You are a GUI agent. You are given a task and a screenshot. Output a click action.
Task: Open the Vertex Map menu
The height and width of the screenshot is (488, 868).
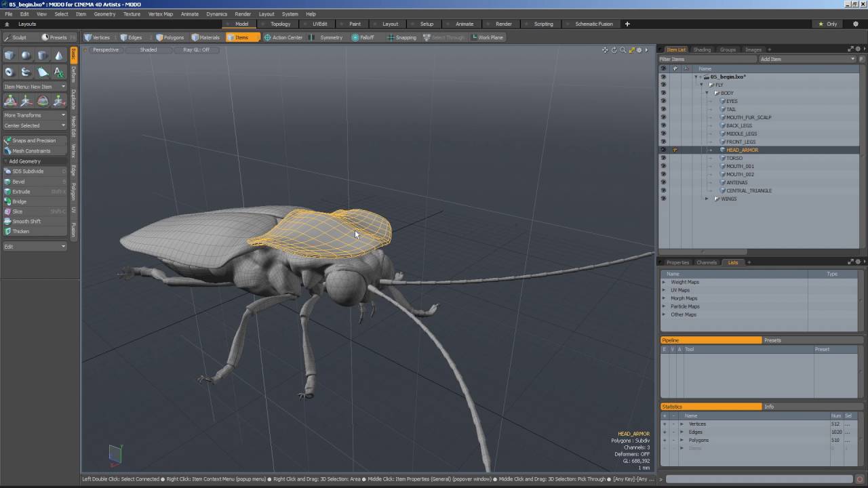coord(160,14)
